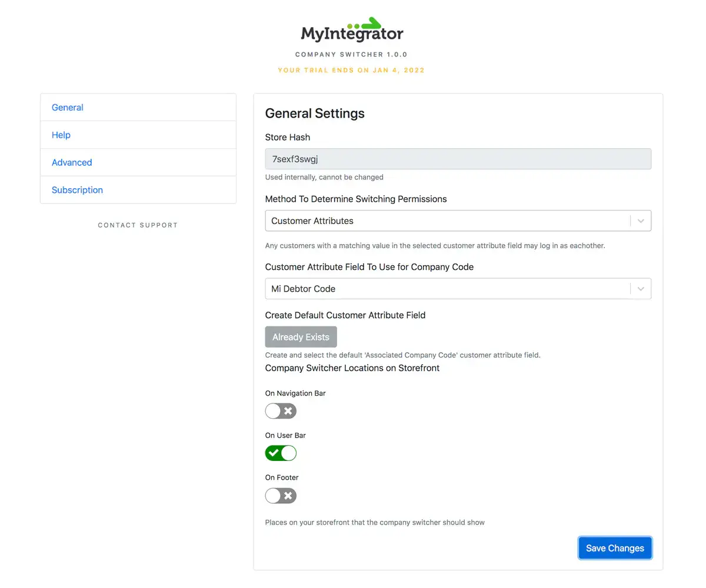Screen dimensions: 706x588
Task: Open the General menu item
Action: pos(138,108)
